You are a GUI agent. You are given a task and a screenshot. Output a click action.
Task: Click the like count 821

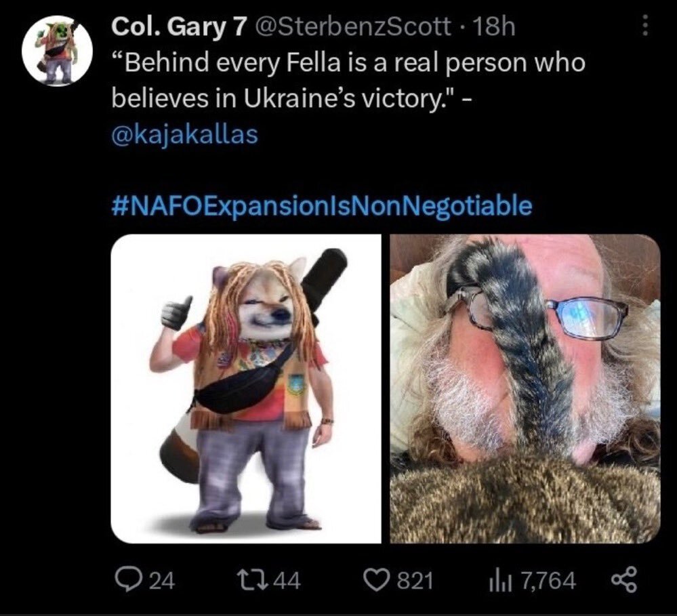415,581
